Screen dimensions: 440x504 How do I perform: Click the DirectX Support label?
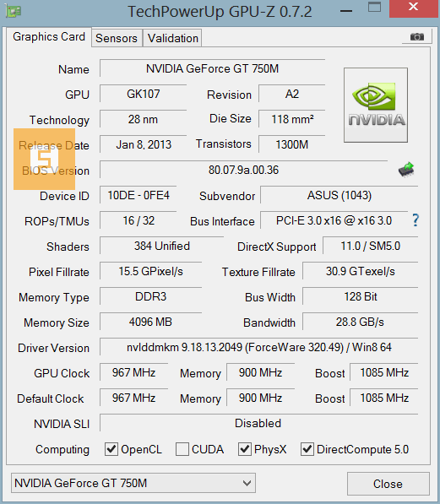coord(277,247)
